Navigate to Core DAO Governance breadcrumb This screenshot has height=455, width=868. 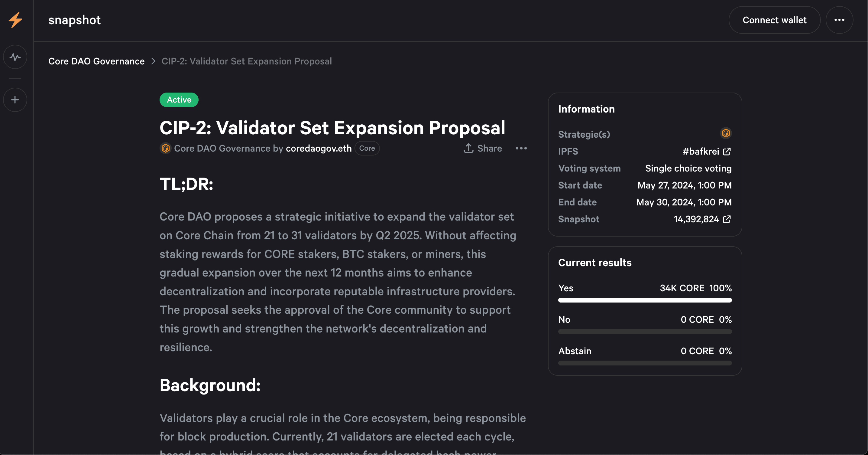[96, 61]
